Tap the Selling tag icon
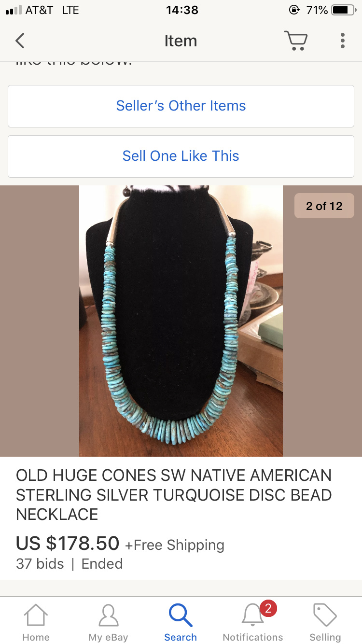 pos(325,615)
